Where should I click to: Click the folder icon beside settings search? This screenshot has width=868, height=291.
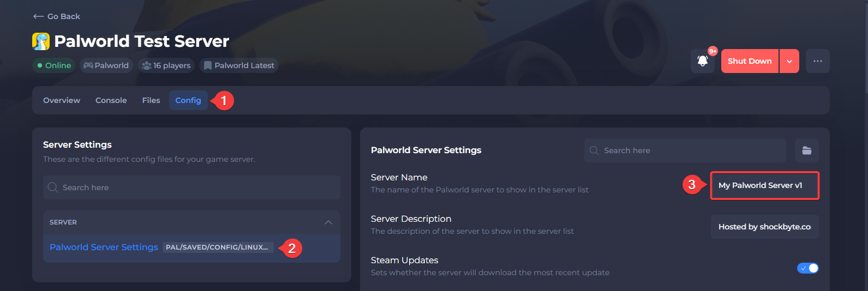click(x=806, y=150)
